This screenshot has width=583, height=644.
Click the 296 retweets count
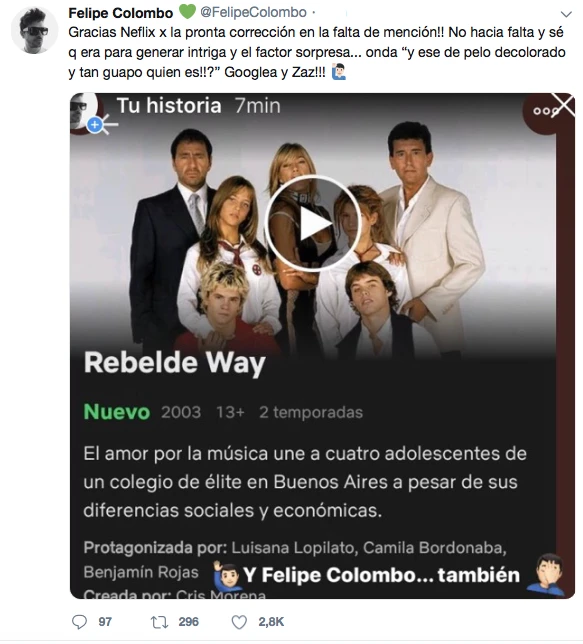click(x=189, y=622)
